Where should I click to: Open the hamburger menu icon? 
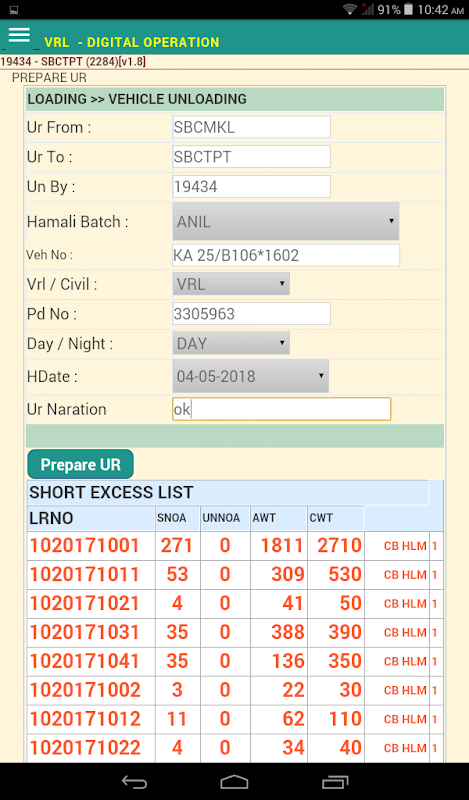click(19, 35)
